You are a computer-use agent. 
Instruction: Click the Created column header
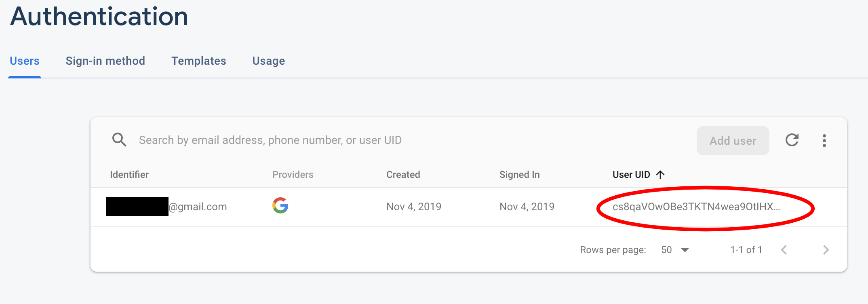point(402,174)
